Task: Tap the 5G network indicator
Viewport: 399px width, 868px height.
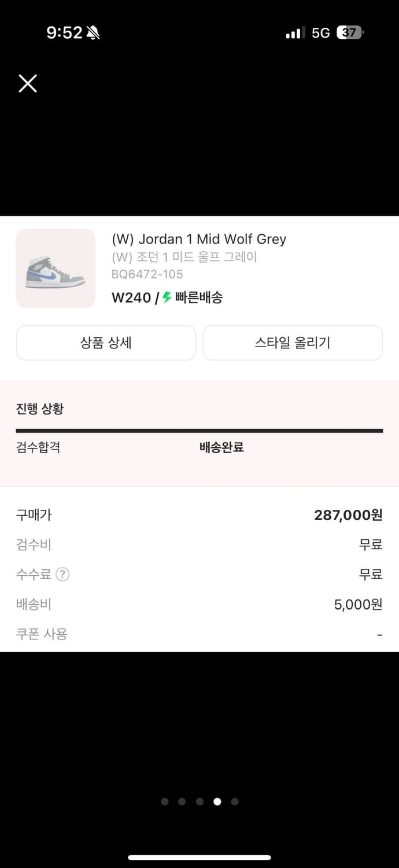Action: pos(322,32)
